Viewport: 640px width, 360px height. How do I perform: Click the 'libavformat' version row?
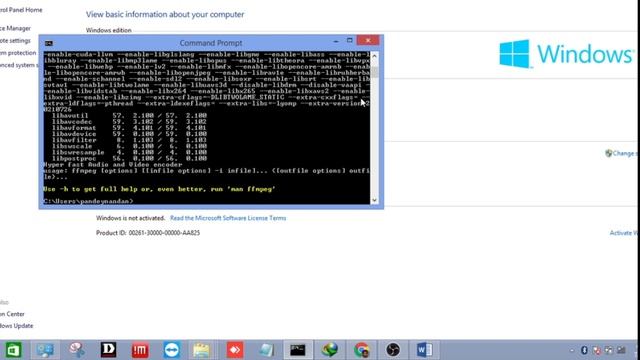pos(129,128)
